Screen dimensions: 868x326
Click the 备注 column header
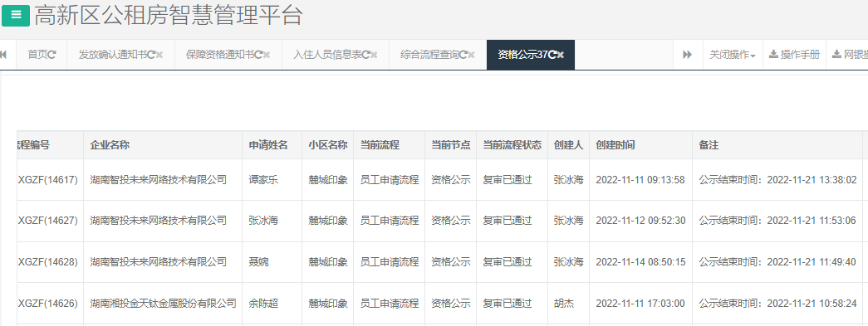coord(709,145)
